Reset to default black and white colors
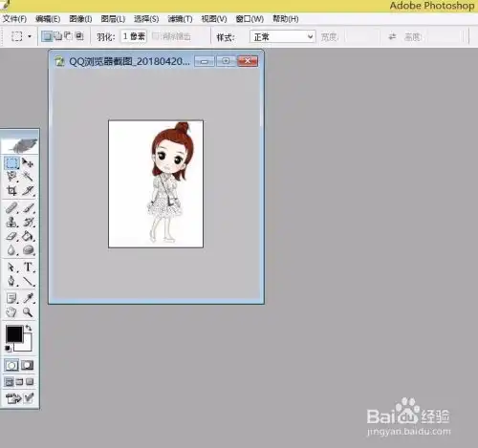The height and width of the screenshot is (448, 478). point(8,349)
